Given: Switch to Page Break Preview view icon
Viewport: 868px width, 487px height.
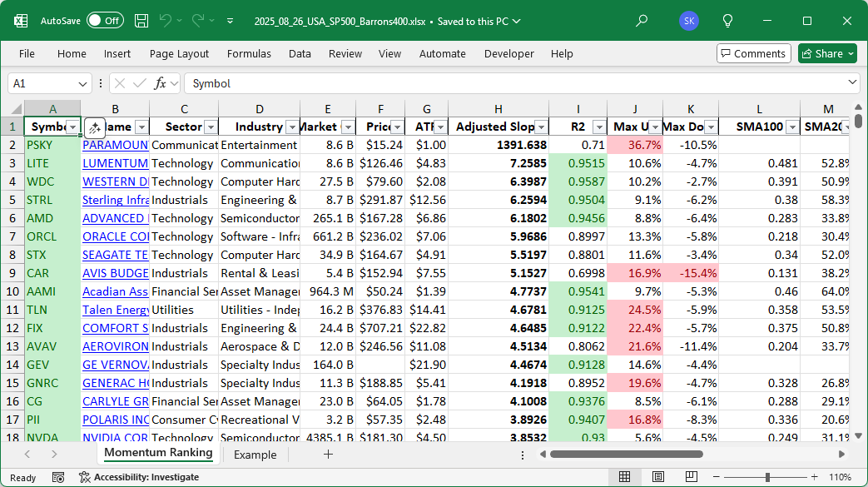Looking at the screenshot, I should click(692, 477).
